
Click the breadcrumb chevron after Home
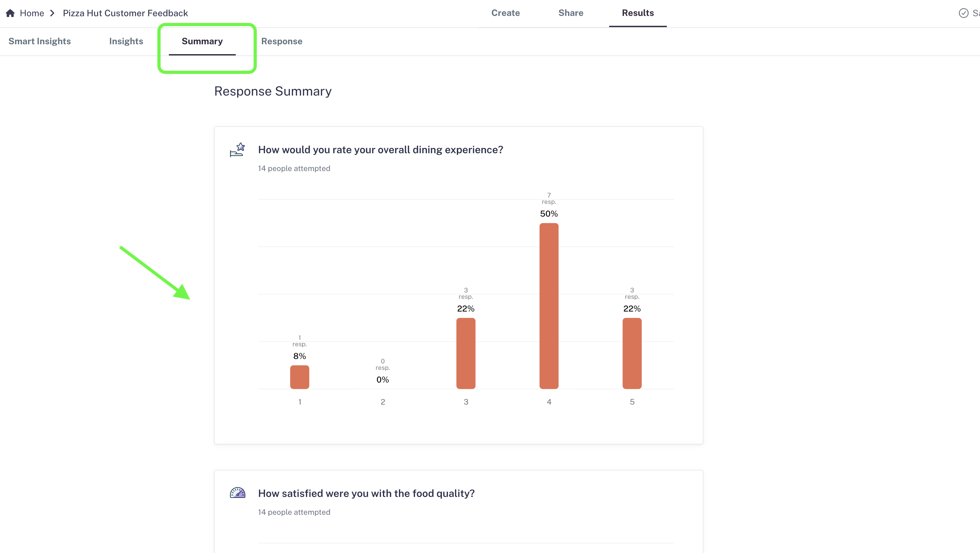click(x=53, y=13)
